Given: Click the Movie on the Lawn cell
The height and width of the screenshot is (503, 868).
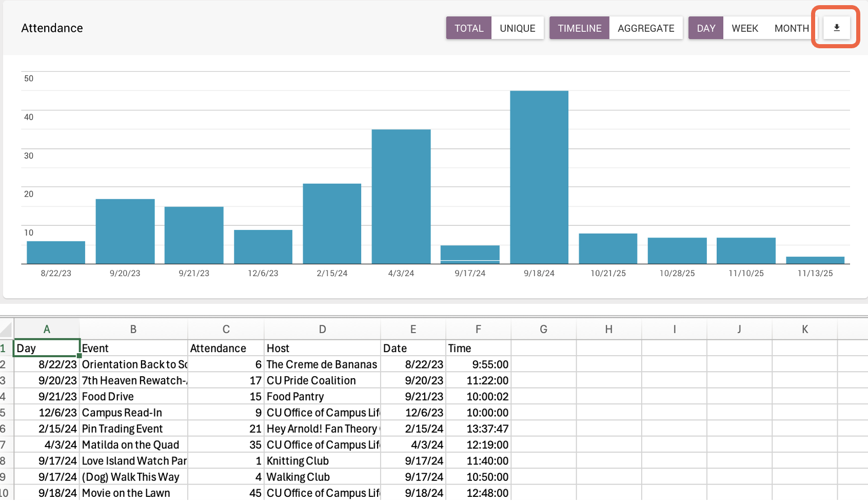Looking at the screenshot, I should (126, 492).
